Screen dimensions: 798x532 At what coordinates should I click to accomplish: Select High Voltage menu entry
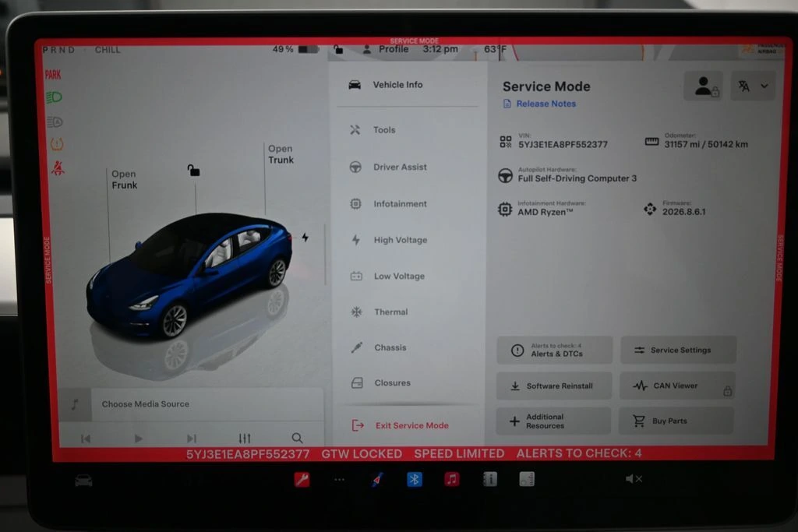pyautogui.click(x=388, y=240)
